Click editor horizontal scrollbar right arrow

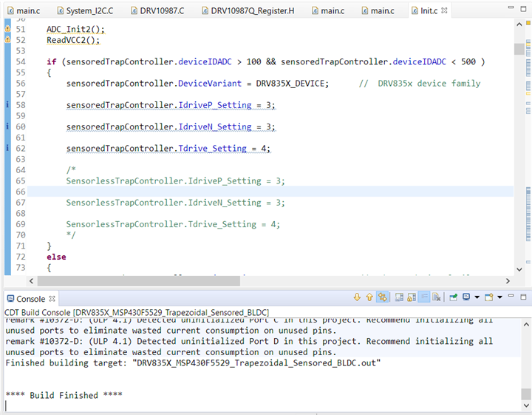508,281
